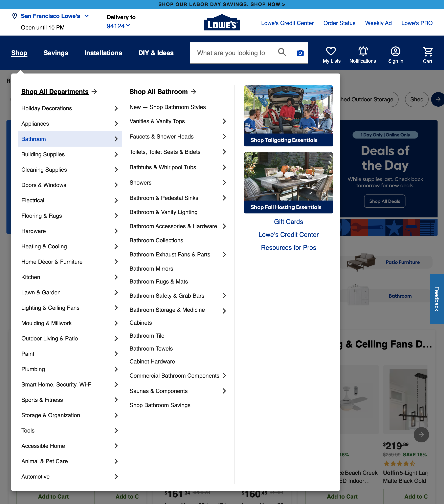Open the DIY & Ideas menu
This screenshot has width=444, height=504.
[x=156, y=53]
